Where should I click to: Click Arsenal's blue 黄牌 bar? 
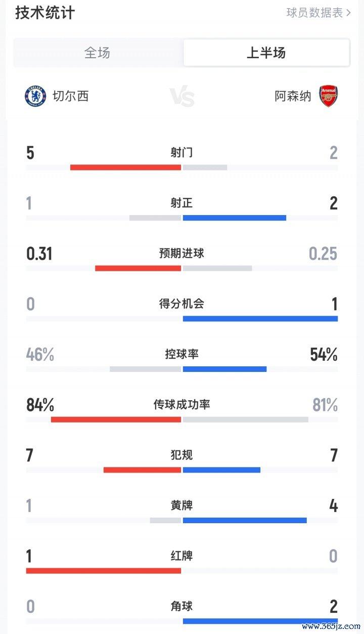click(x=245, y=520)
